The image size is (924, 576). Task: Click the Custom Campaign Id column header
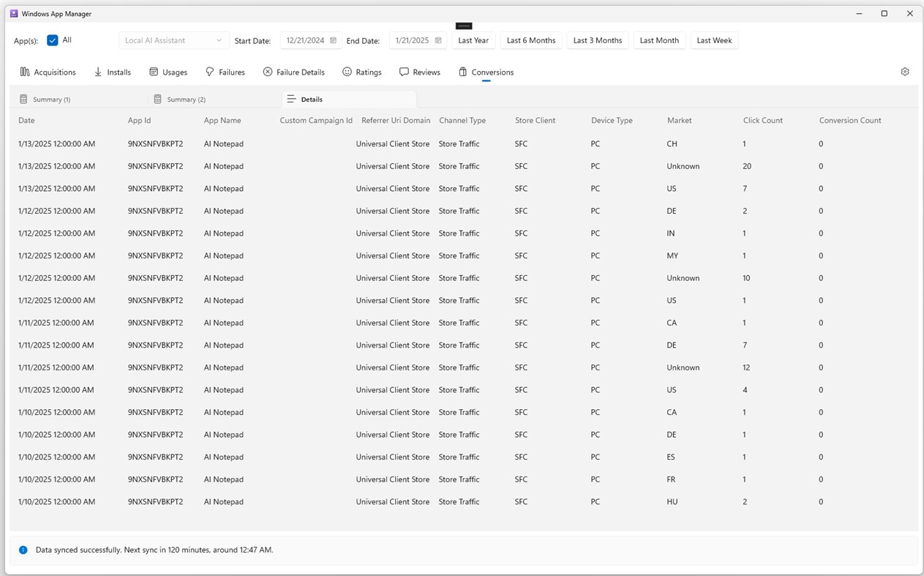coord(316,120)
